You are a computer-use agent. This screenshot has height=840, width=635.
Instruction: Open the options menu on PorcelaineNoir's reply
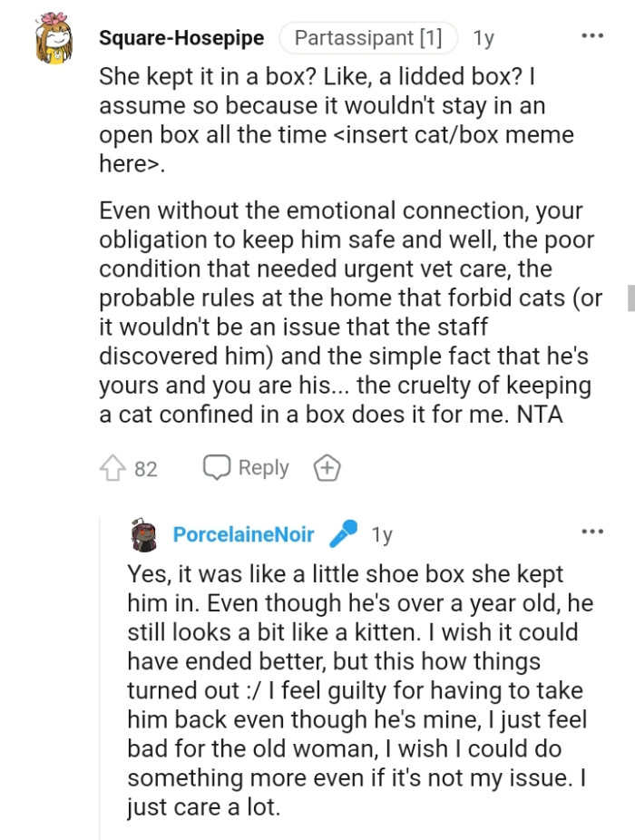pos(591,532)
